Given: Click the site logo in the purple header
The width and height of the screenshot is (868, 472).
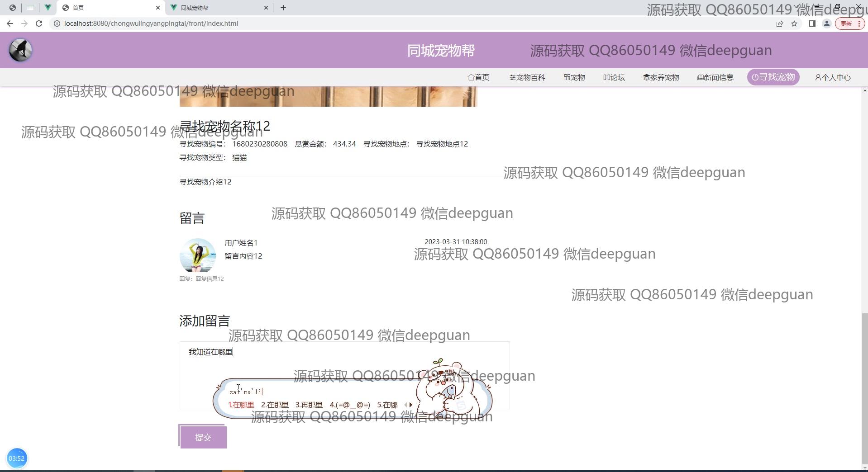Looking at the screenshot, I should coord(20,50).
